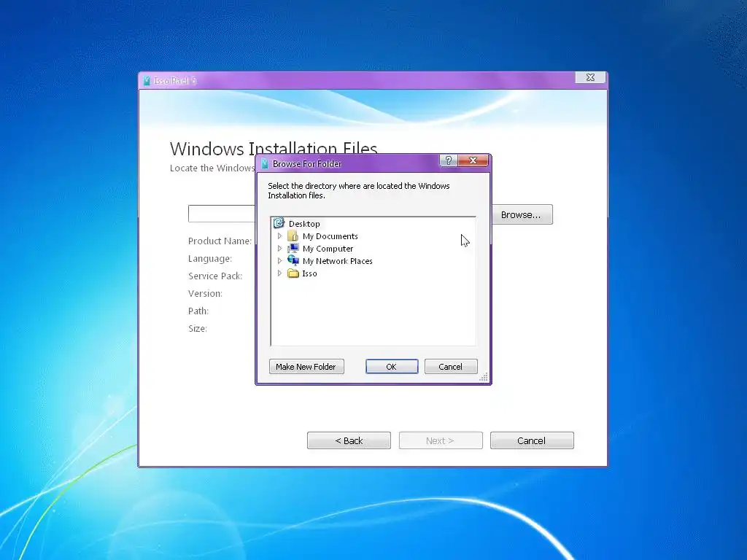
Task: Click Cancel in the main wizard window
Action: 532,440
